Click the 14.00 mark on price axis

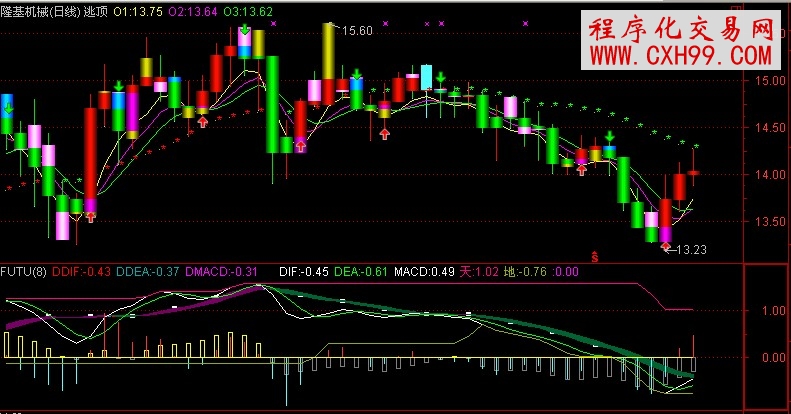point(765,175)
